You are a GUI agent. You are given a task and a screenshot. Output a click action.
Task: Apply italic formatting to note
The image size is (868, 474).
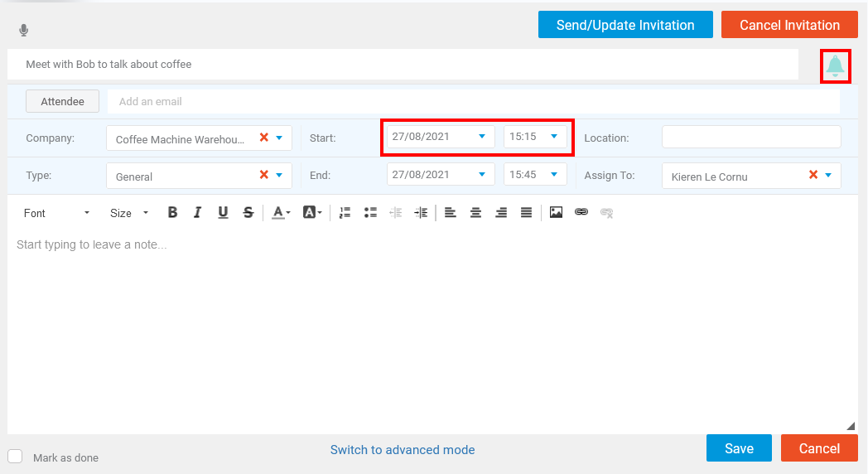[198, 213]
